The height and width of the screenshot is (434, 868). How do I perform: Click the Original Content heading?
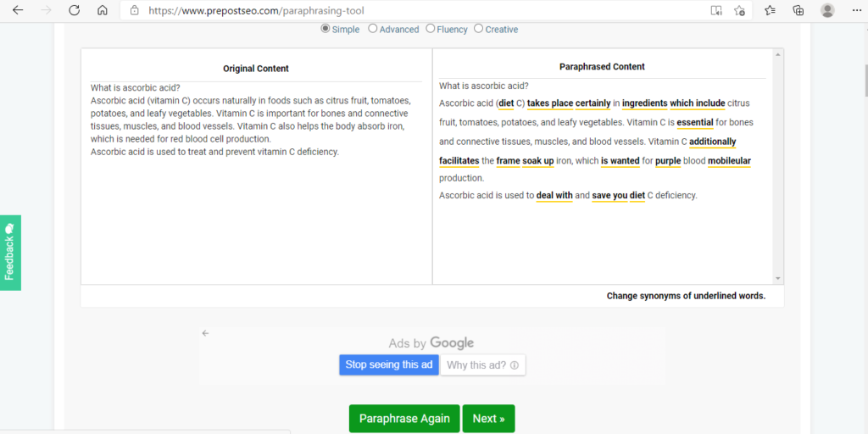[256, 69]
